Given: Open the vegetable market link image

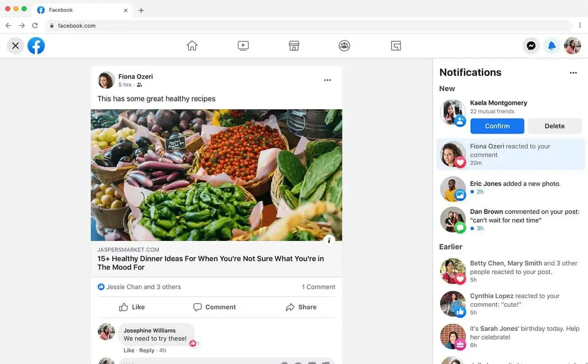Looking at the screenshot, I should click(x=216, y=175).
